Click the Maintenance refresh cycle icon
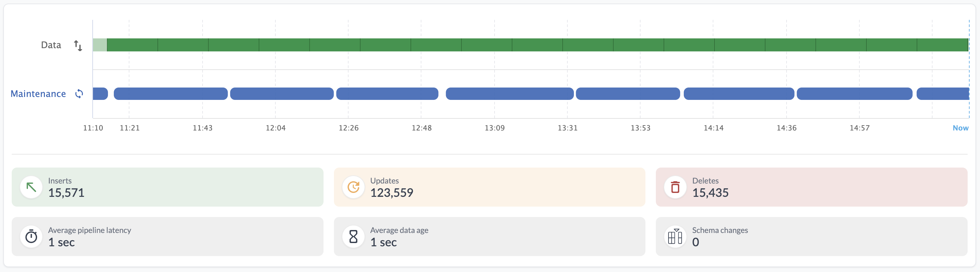Image resolution: width=980 pixels, height=272 pixels. tap(79, 94)
